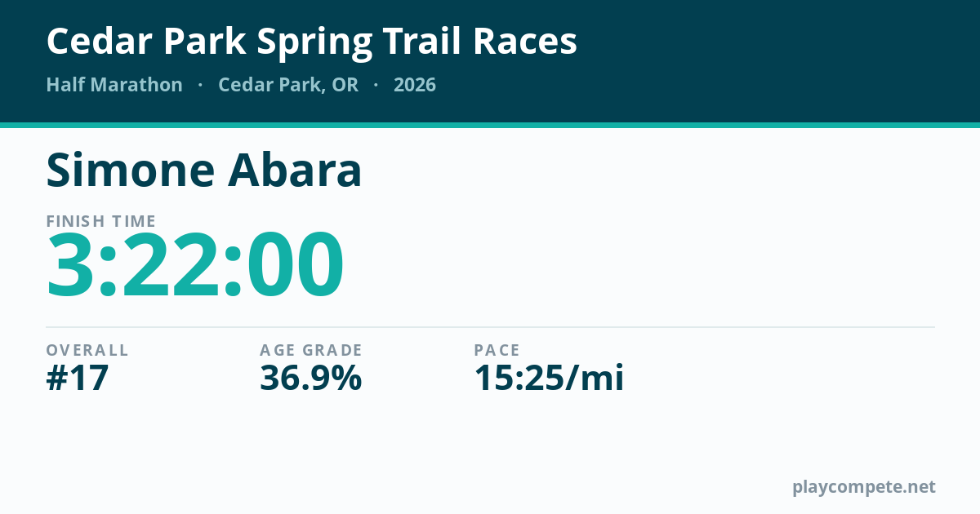The width and height of the screenshot is (980, 514).
Task: Click the teal stripe under the header
Action: (x=490, y=125)
